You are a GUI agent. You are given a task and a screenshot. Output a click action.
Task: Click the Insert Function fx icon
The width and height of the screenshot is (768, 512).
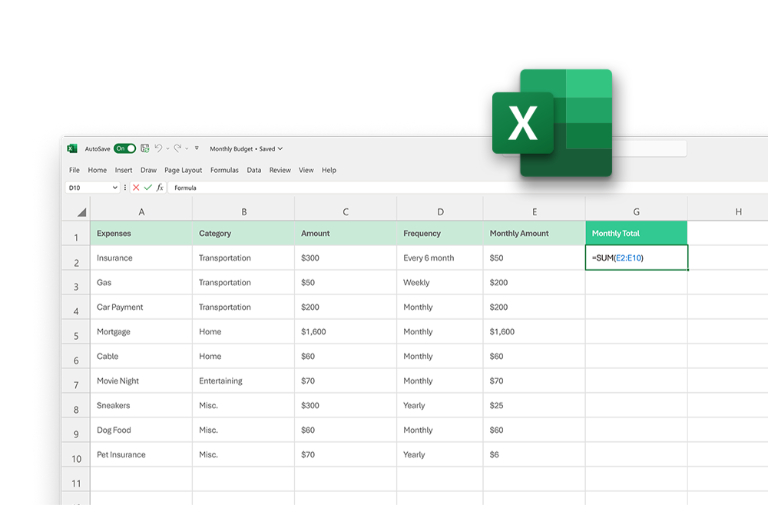(160, 188)
